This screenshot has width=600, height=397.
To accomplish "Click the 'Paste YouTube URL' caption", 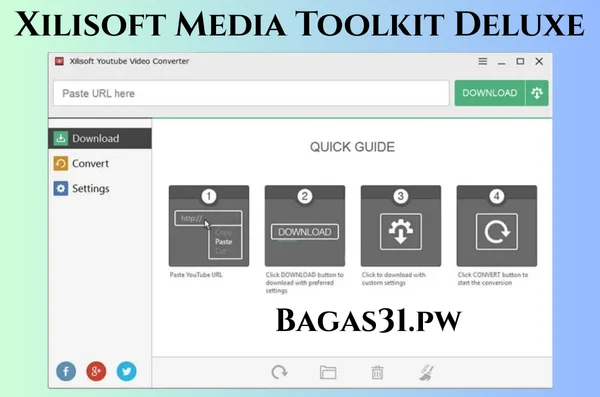I will click(196, 275).
